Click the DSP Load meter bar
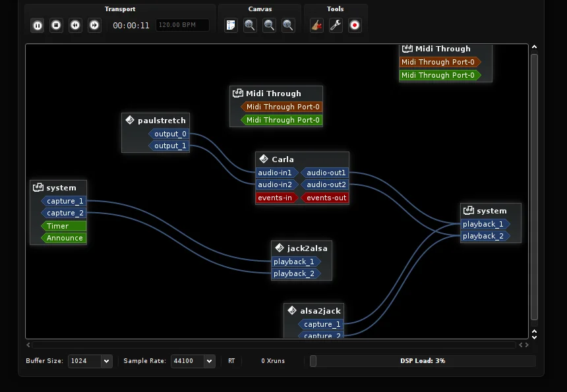This screenshot has width=567, height=392. pyautogui.click(x=423, y=361)
